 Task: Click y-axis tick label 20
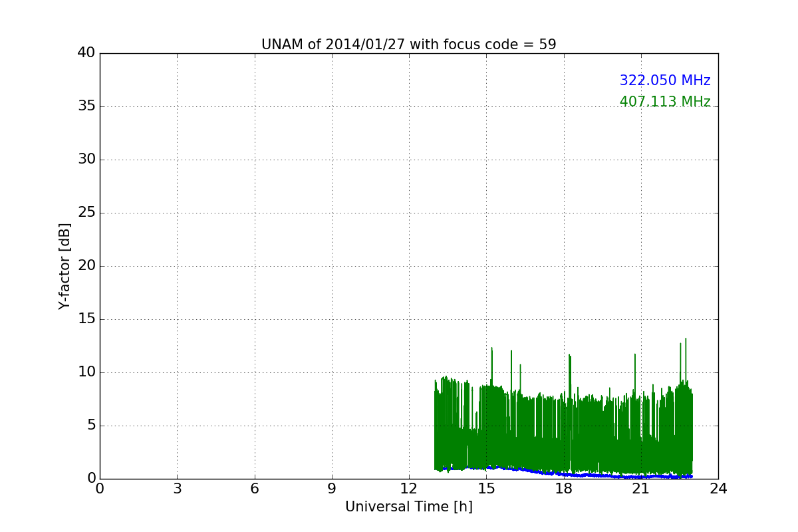86,265
